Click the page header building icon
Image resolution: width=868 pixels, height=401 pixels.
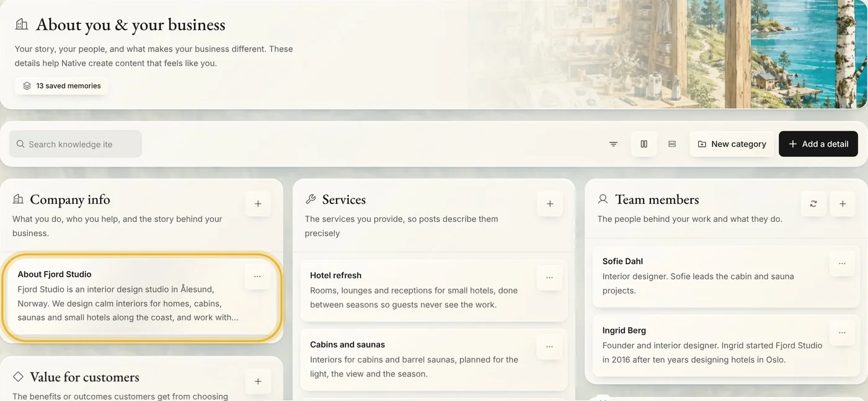(x=22, y=24)
